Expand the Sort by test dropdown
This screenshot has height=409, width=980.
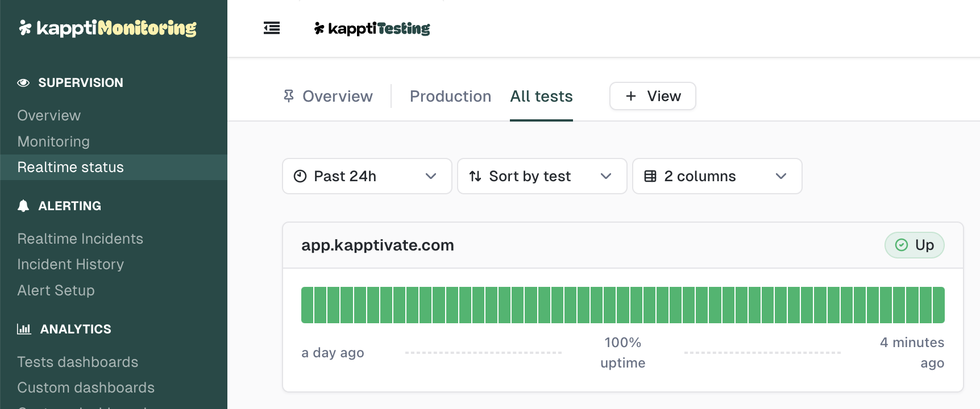pos(542,176)
